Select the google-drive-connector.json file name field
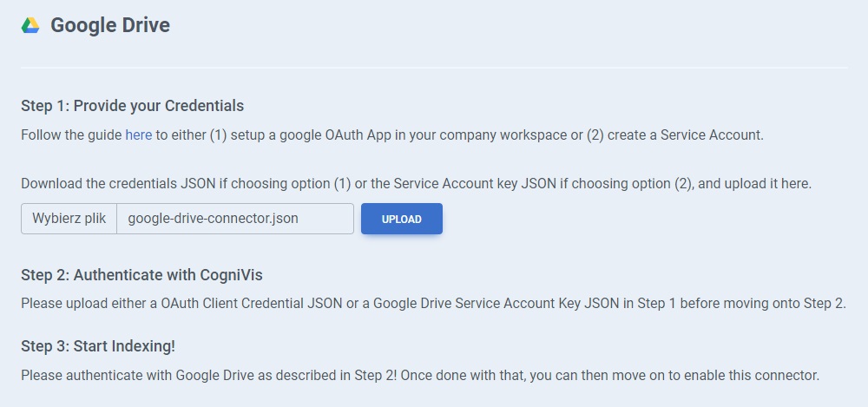Viewport: 868px width, 407px height. click(x=234, y=219)
